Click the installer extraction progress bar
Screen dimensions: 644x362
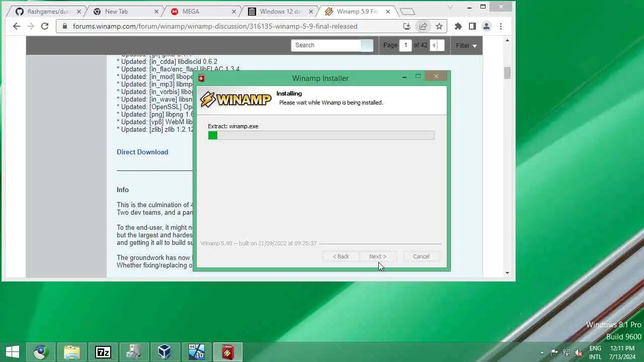click(x=321, y=135)
